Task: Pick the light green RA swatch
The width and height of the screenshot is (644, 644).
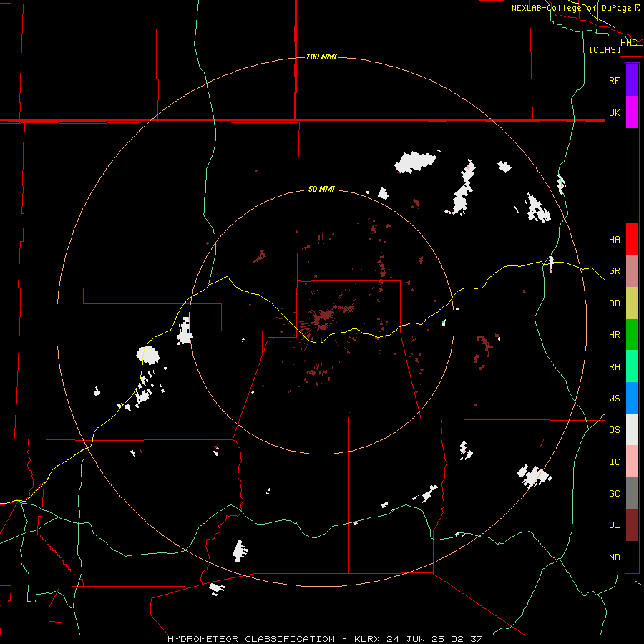Action: [632, 366]
